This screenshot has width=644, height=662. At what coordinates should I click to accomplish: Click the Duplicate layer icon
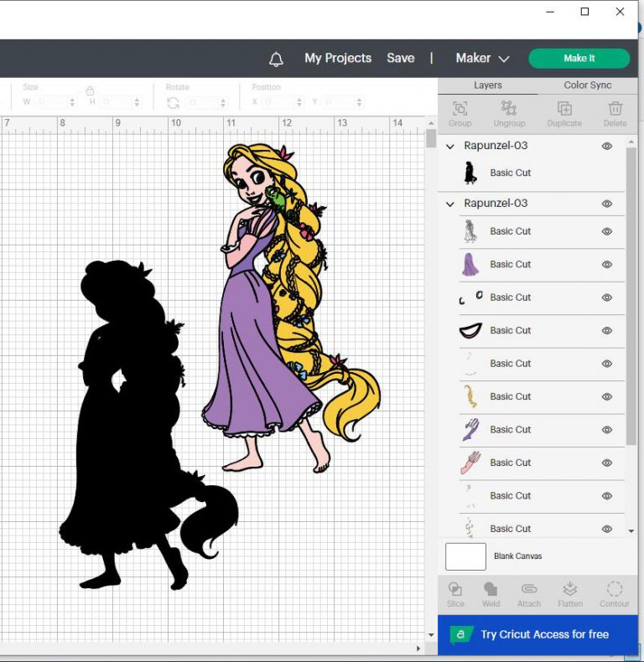point(564,108)
